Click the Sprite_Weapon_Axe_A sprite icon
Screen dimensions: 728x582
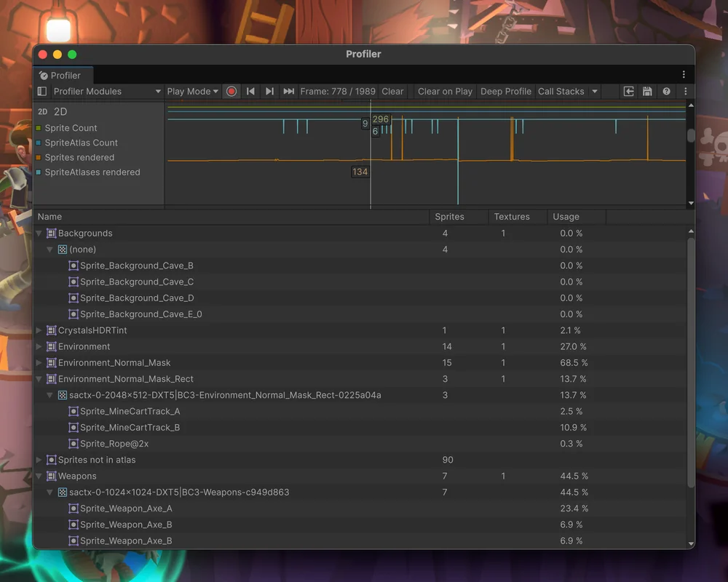[x=74, y=509]
